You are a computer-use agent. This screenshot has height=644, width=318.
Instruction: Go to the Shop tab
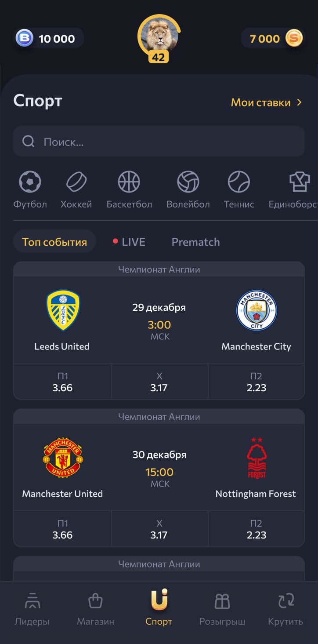95,609
